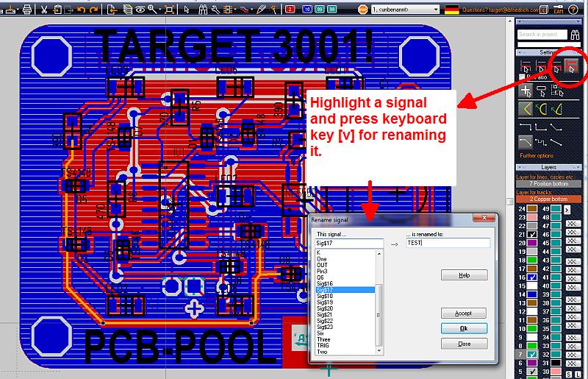Click the question mark help icon
Viewport: 588px width, 379px height.
(573, 9)
